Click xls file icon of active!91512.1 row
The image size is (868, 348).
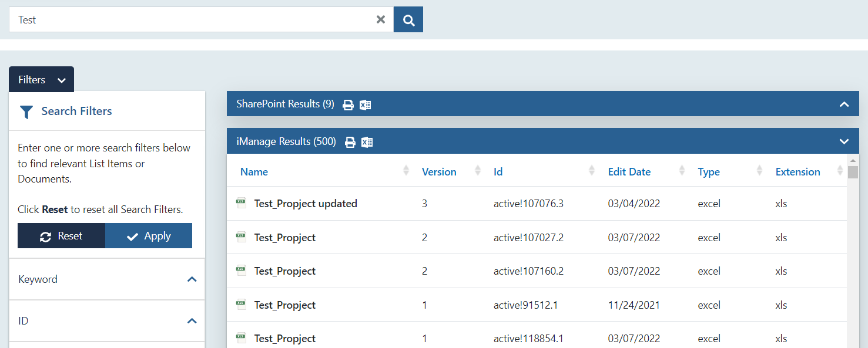click(x=241, y=305)
